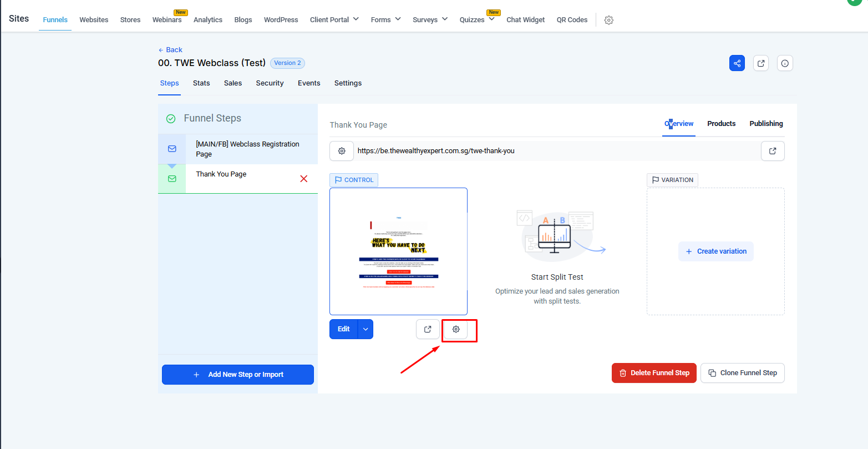Open Sites settings gear in top navigation
The image size is (868, 449).
point(608,20)
